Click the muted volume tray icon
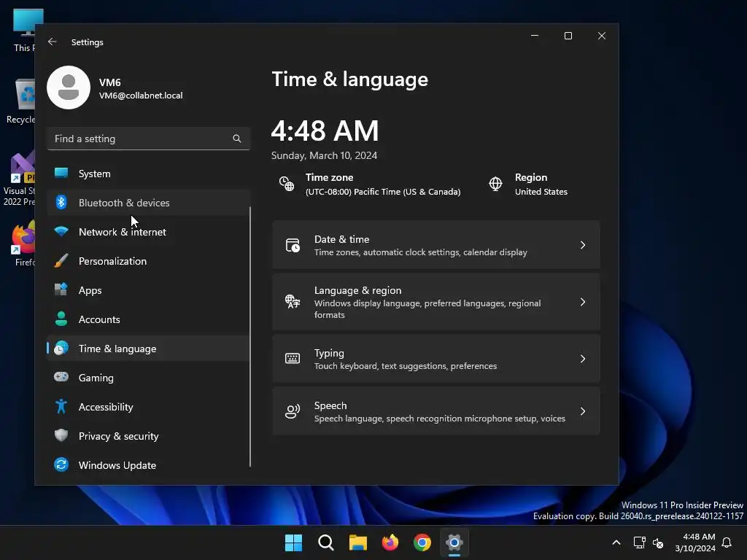 (x=659, y=542)
